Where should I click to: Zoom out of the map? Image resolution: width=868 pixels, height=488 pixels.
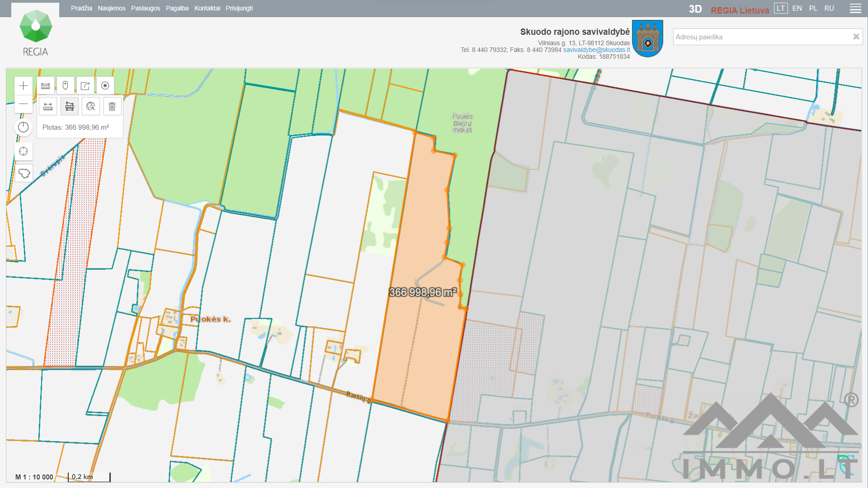click(24, 104)
